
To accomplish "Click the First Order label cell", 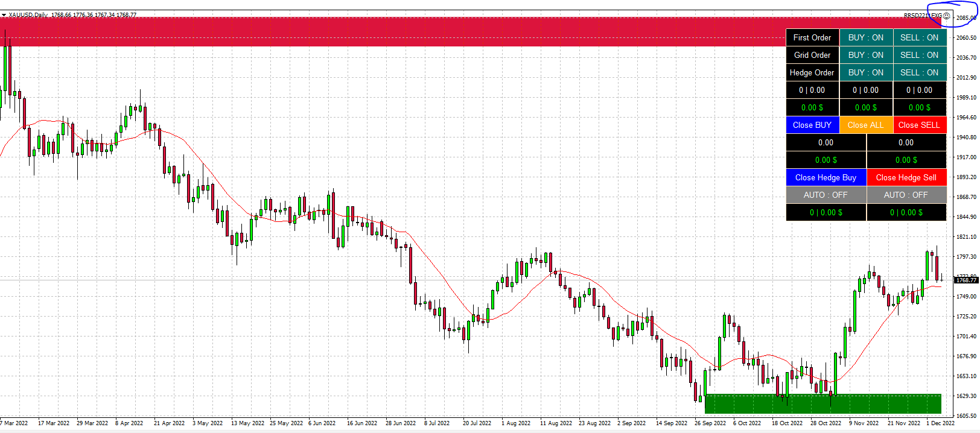I will pyautogui.click(x=812, y=37).
